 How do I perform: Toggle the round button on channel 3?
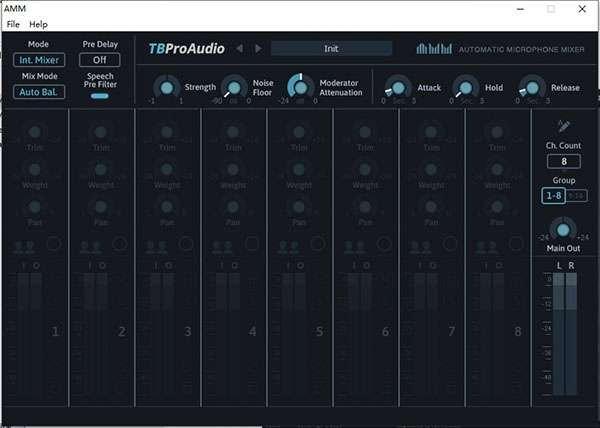tap(186, 244)
